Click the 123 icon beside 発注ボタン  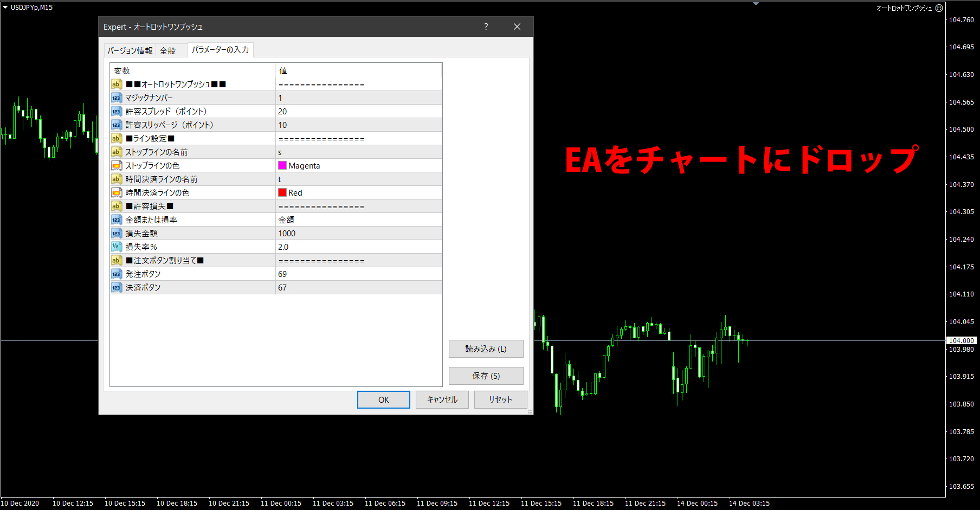tap(117, 274)
